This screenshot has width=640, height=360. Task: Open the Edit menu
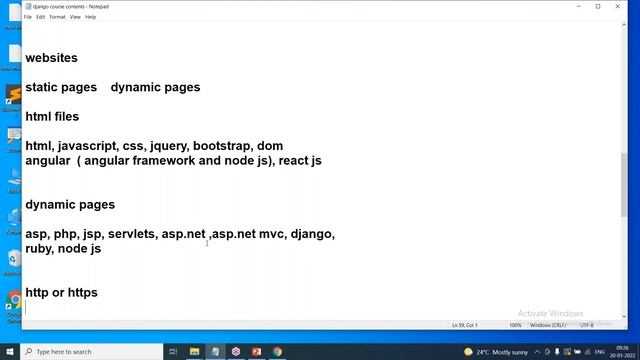point(40,17)
